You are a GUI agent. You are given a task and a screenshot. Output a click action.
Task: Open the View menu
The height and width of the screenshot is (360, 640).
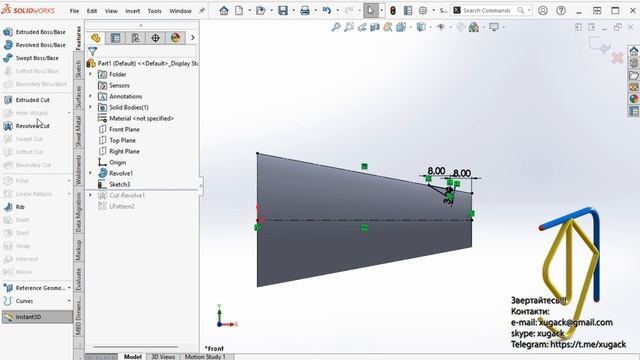click(x=111, y=11)
